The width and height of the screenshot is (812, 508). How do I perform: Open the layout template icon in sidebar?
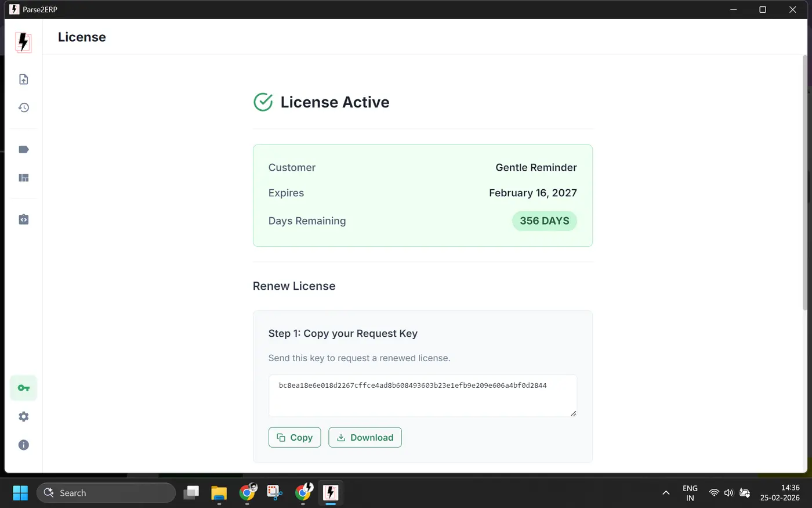pos(24,178)
